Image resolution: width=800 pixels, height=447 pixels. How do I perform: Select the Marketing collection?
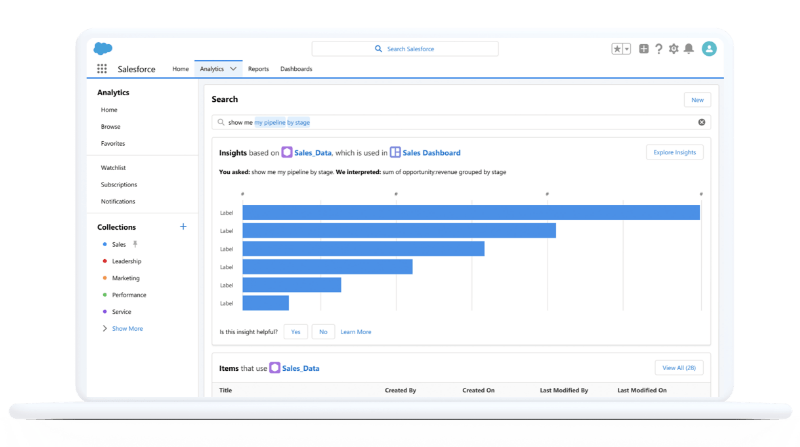coord(126,278)
